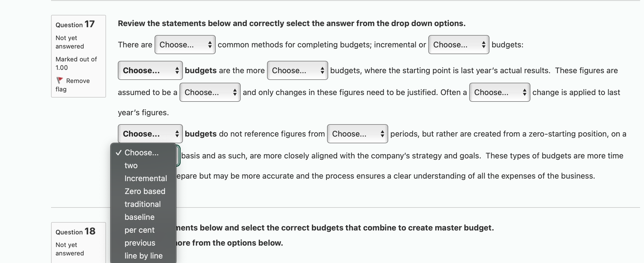644x263 pixels.
Task: Pick 'line by line' from the dropdown
Action: point(143,256)
